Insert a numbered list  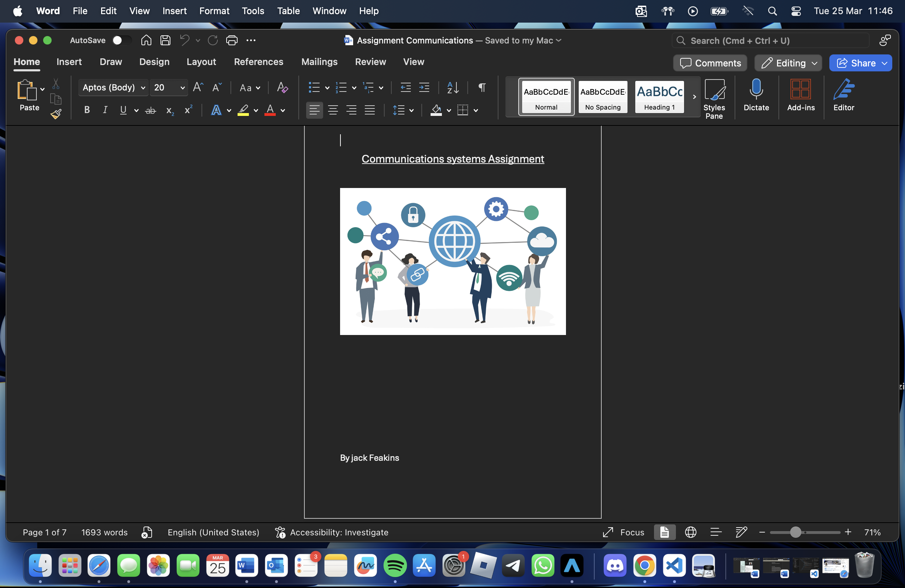pos(341,87)
